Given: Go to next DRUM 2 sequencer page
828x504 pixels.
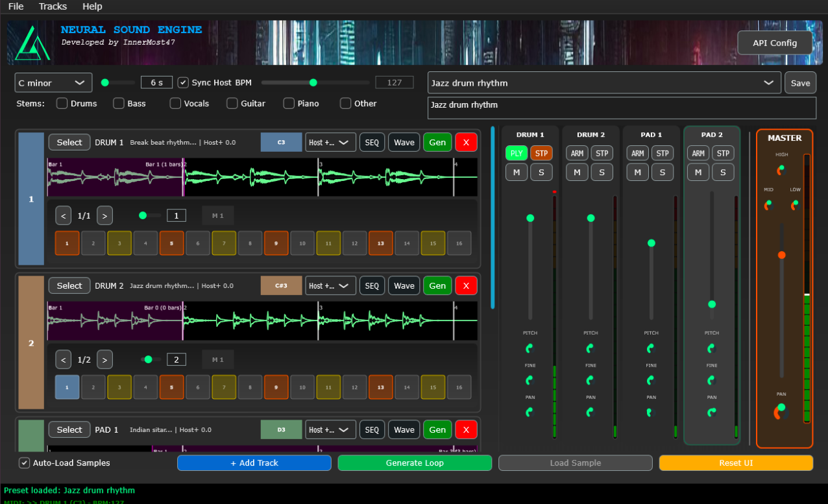Looking at the screenshot, I should pyautogui.click(x=104, y=359).
